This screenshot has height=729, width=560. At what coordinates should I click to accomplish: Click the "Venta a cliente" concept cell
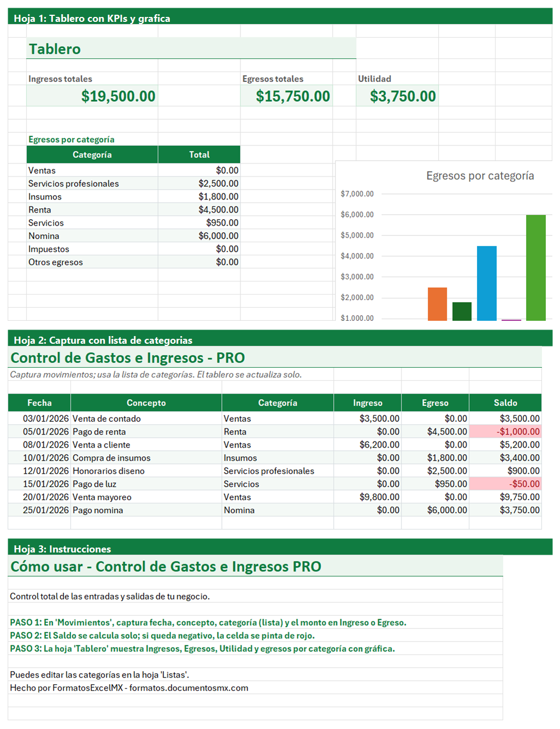pos(146,445)
